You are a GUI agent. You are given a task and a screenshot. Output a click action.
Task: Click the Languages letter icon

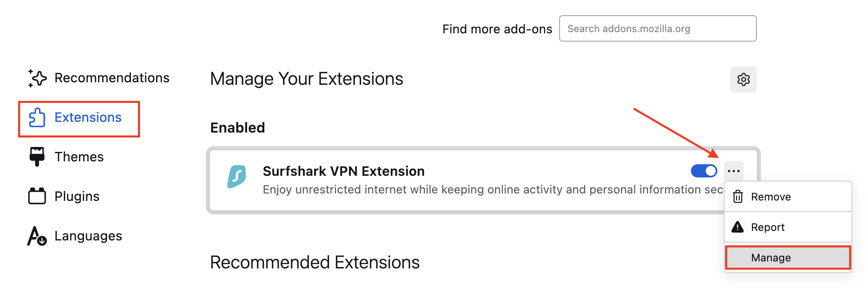click(37, 236)
